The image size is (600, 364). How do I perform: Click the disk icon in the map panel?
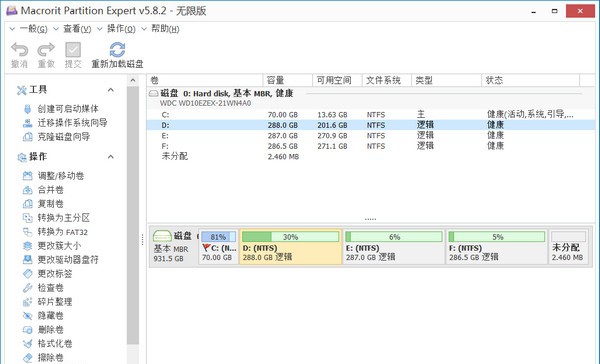[x=162, y=236]
